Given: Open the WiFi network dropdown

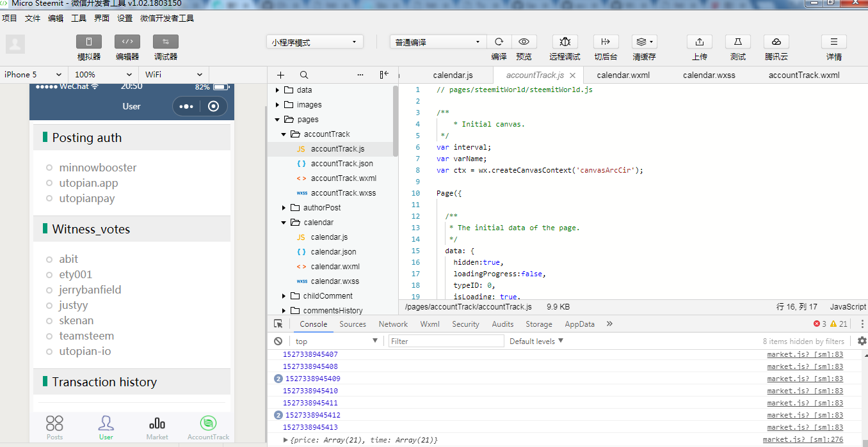Looking at the screenshot, I should click(x=174, y=74).
